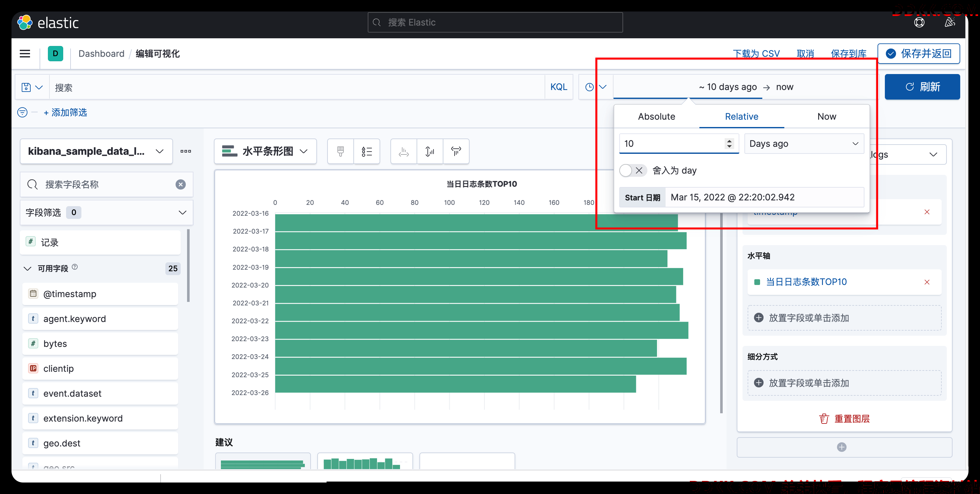
Task: Switch to the Absolute tab
Action: pos(656,116)
